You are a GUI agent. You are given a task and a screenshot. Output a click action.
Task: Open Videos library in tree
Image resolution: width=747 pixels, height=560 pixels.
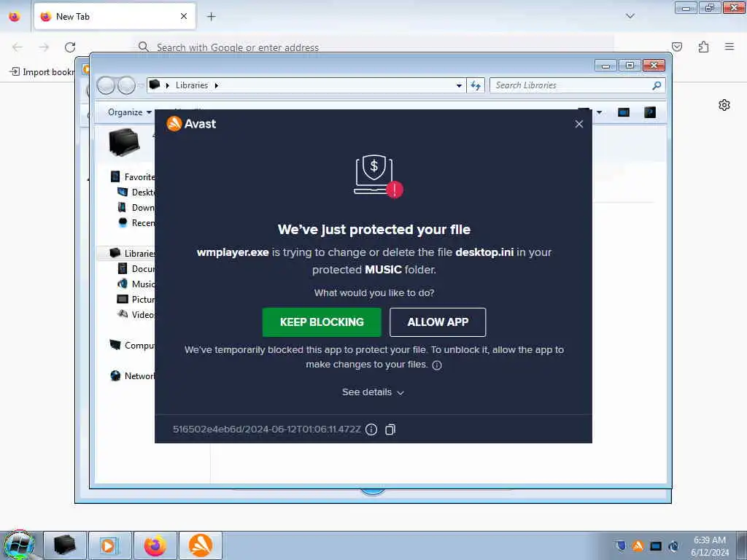(136, 315)
